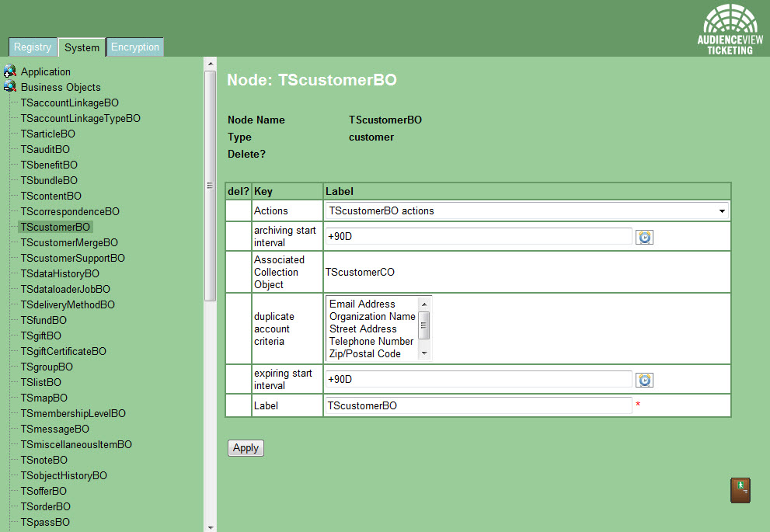
Task: Open TSnoteBO in the tree
Action: (x=44, y=461)
